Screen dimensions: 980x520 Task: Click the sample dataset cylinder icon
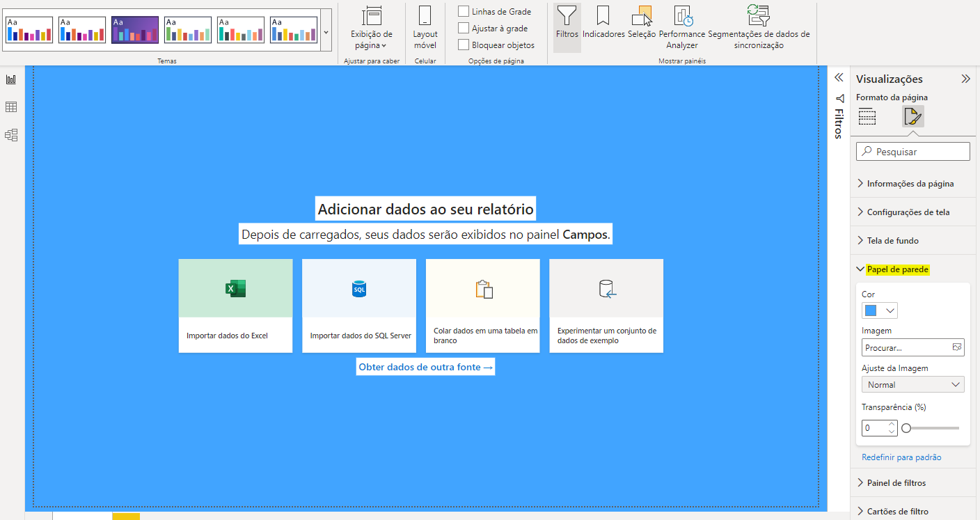607,289
